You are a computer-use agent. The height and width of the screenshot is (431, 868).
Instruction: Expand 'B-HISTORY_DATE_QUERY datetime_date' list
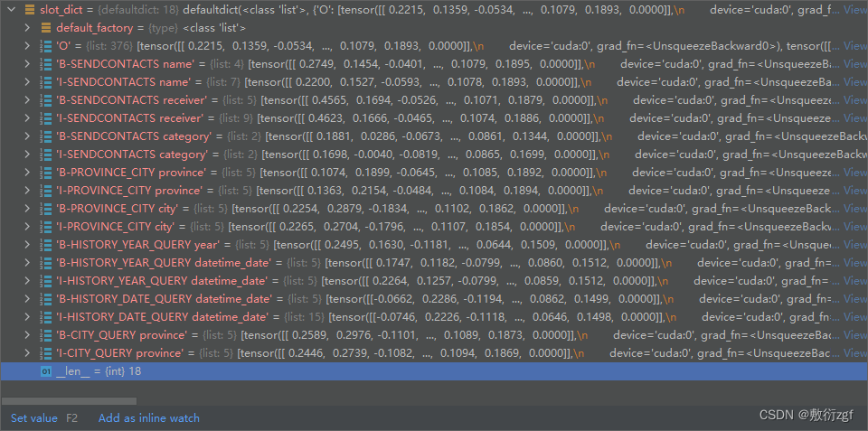click(x=28, y=299)
